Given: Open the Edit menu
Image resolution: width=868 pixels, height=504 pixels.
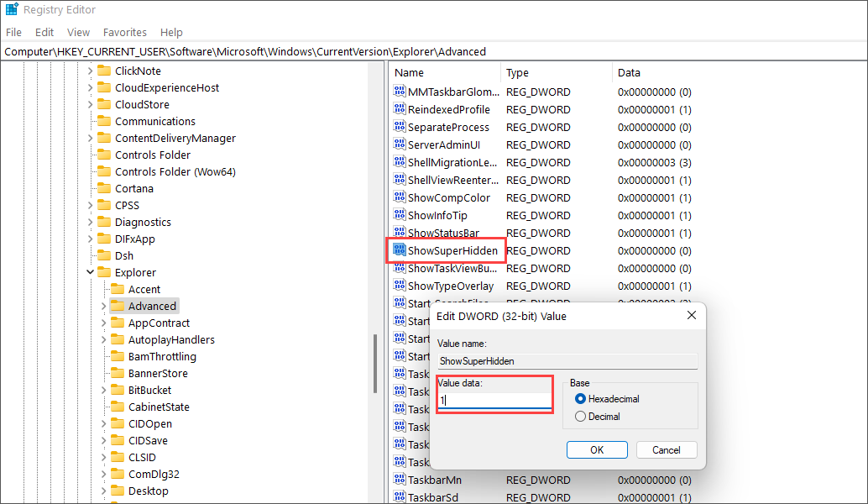Looking at the screenshot, I should pos(44,32).
